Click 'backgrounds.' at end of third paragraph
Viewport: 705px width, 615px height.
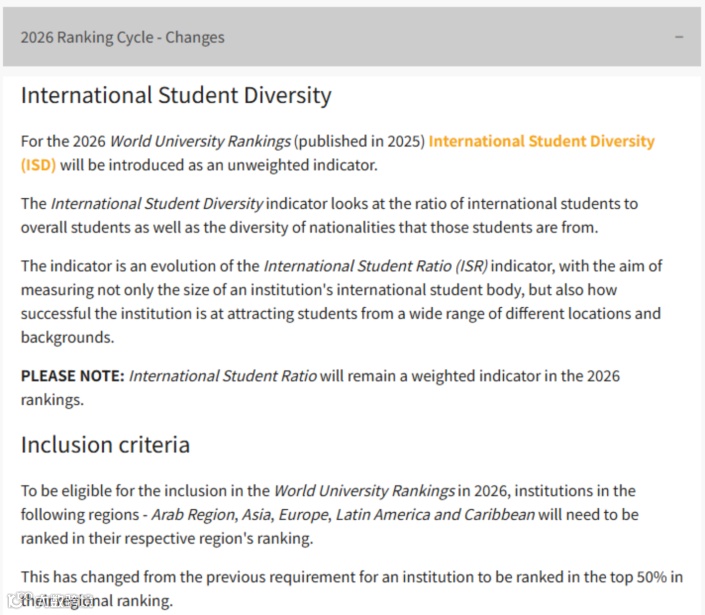(x=67, y=338)
